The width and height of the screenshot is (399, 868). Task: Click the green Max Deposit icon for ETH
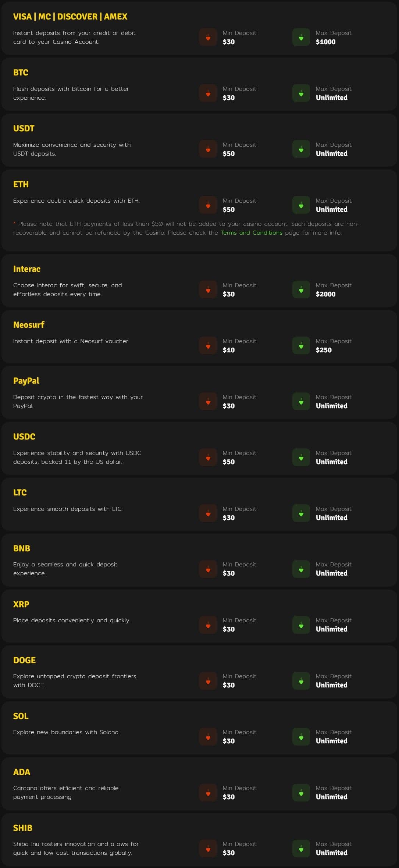tap(301, 205)
